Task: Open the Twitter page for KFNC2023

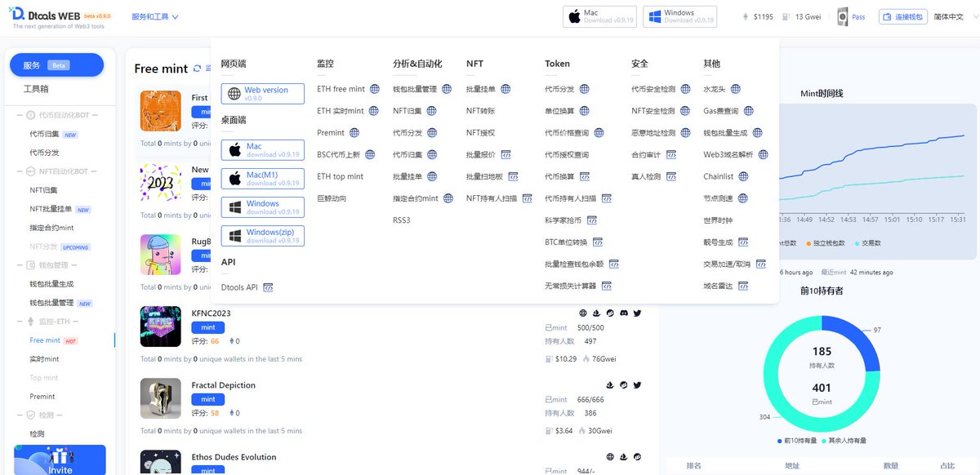Action: point(637,313)
